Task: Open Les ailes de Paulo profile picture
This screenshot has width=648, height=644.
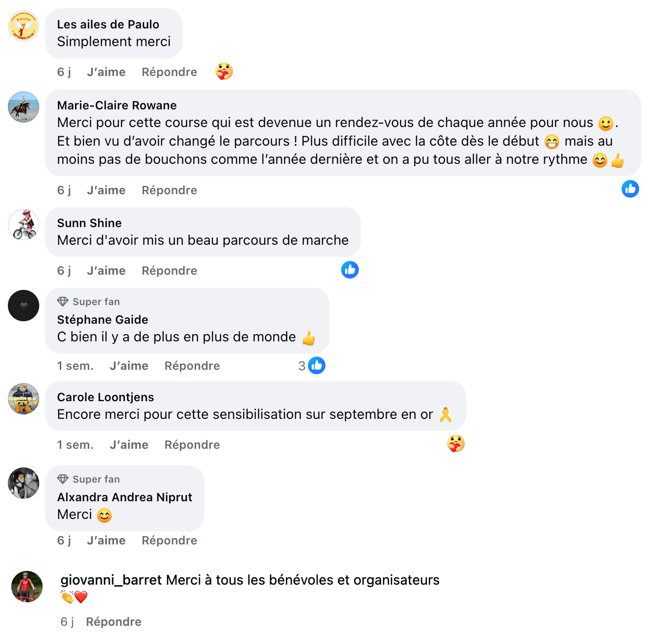Action: [x=24, y=26]
